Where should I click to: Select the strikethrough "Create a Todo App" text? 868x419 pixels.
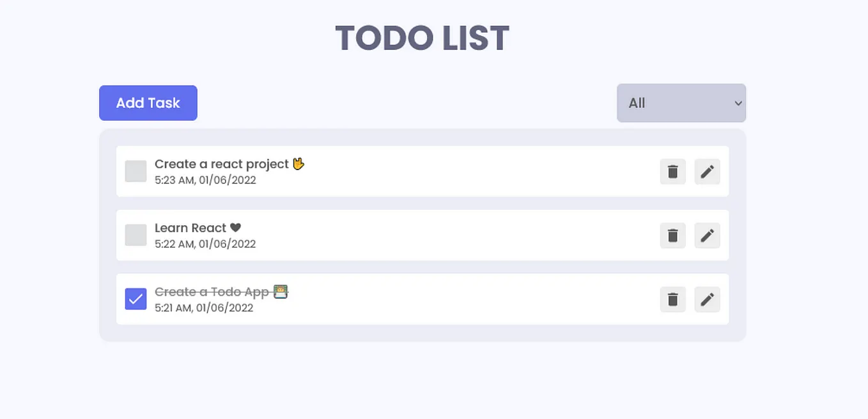point(212,292)
